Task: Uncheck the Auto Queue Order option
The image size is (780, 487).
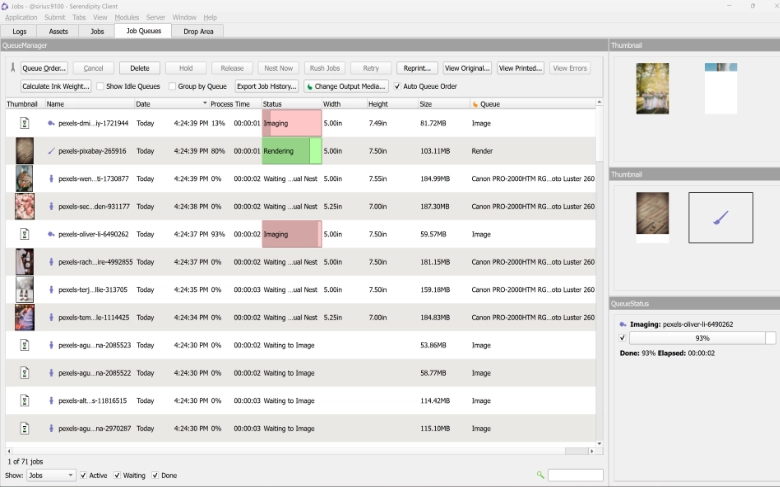Action: 397,86
